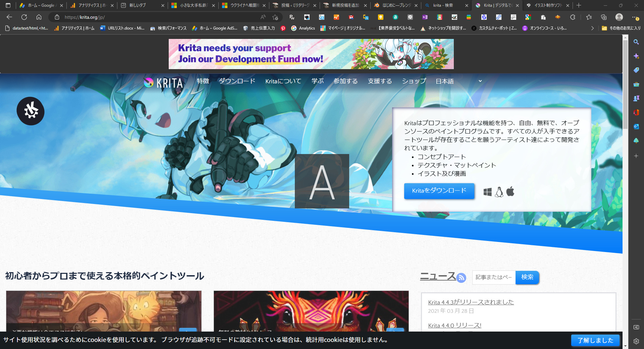Click the Linux penguin platform icon
644x349 pixels.
tap(499, 192)
